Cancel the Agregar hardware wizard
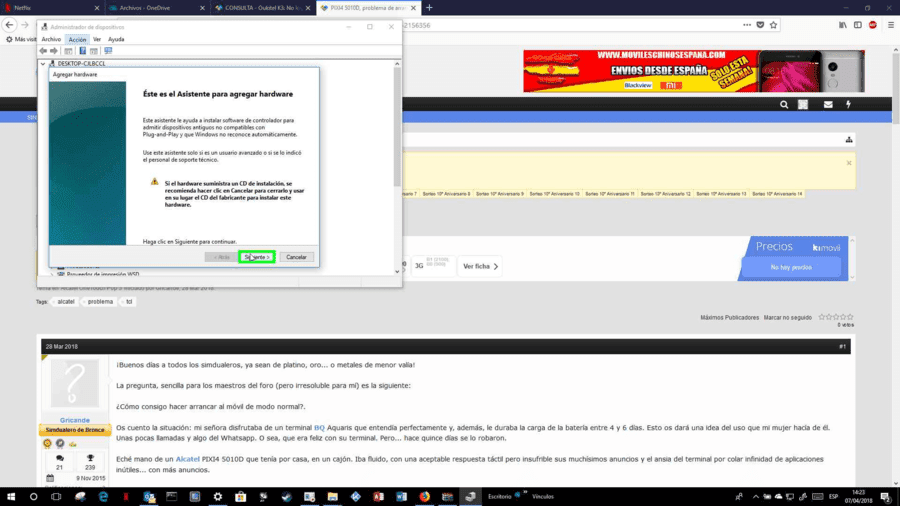 (296, 257)
